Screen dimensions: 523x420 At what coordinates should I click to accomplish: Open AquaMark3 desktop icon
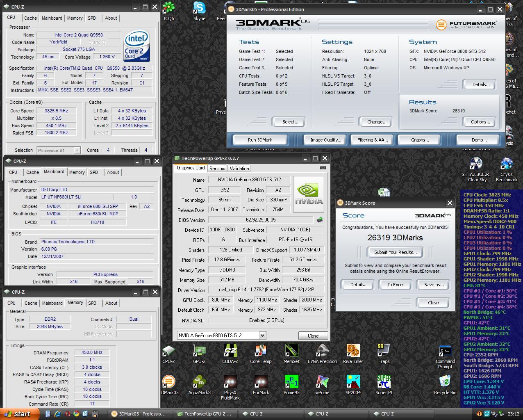(x=199, y=385)
